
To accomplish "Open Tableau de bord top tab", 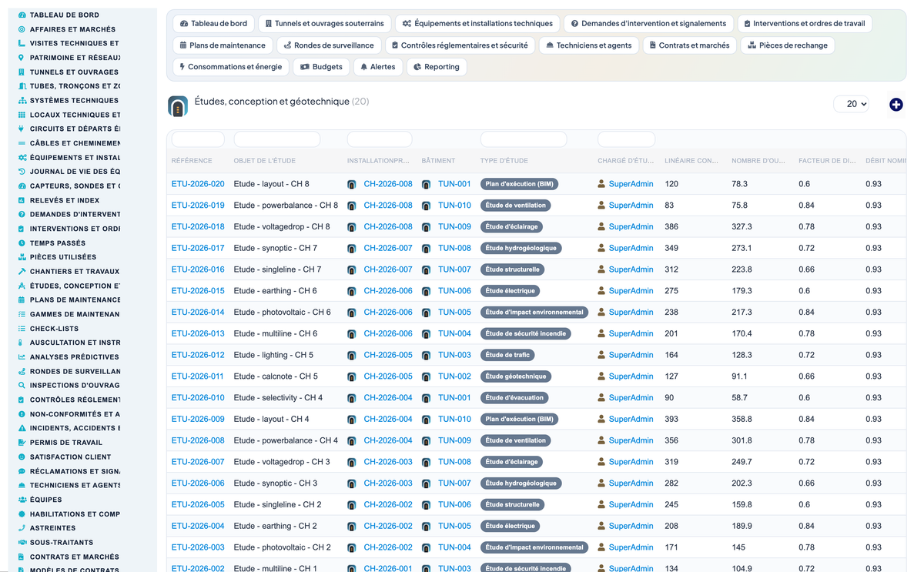I will pyautogui.click(x=213, y=24).
